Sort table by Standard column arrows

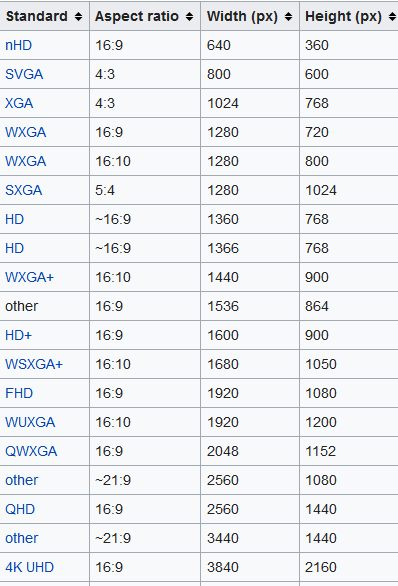click(x=78, y=16)
